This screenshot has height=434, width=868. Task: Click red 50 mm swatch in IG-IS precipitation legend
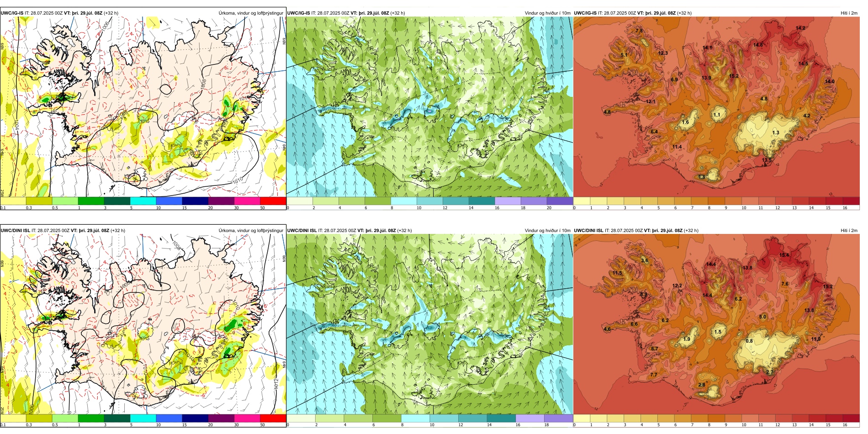pos(273,201)
